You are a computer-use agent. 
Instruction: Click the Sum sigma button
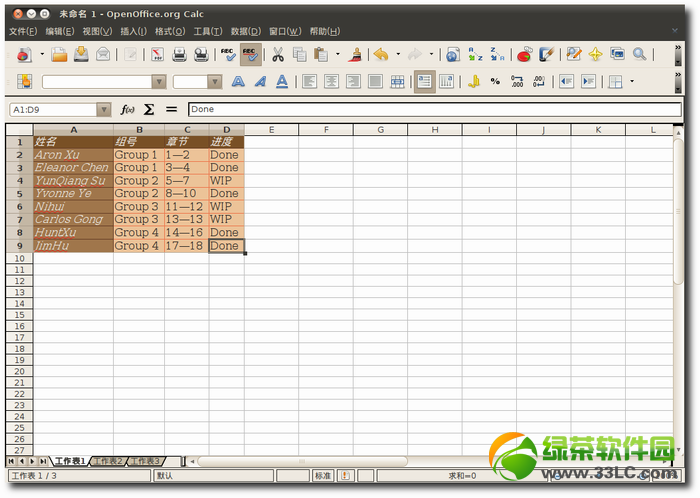[x=149, y=109]
